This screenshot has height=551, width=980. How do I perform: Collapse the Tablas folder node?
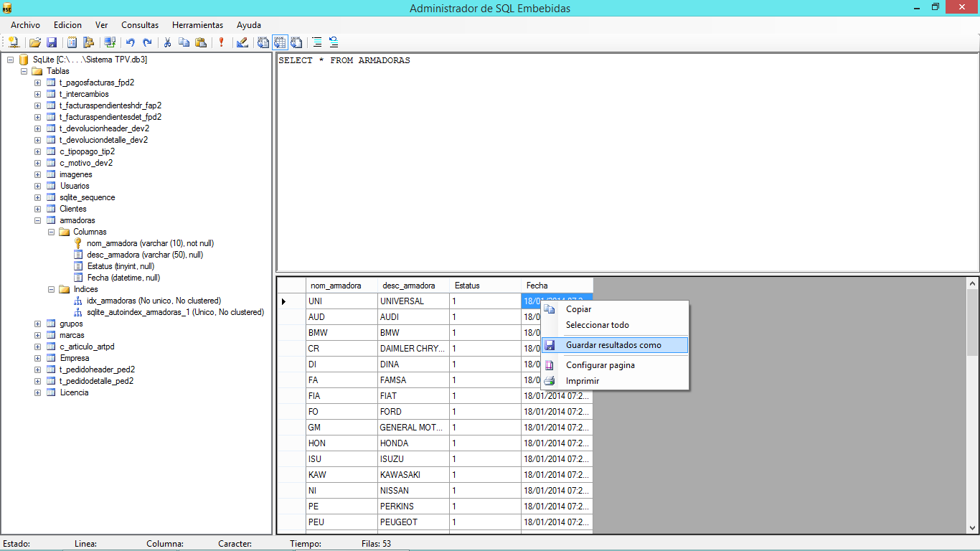tap(24, 71)
